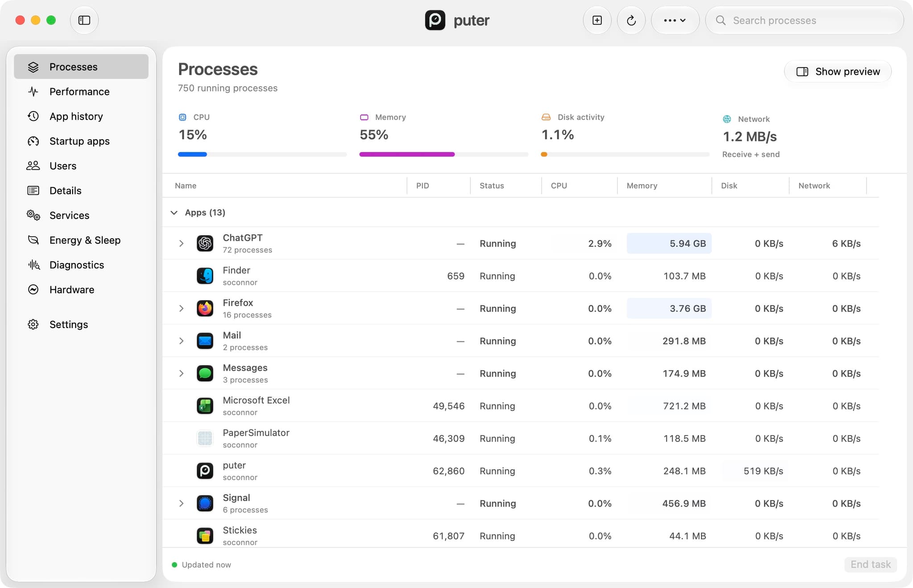Click the Processes layers icon
Viewport: 913px width, 588px height.
(x=33, y=67)
